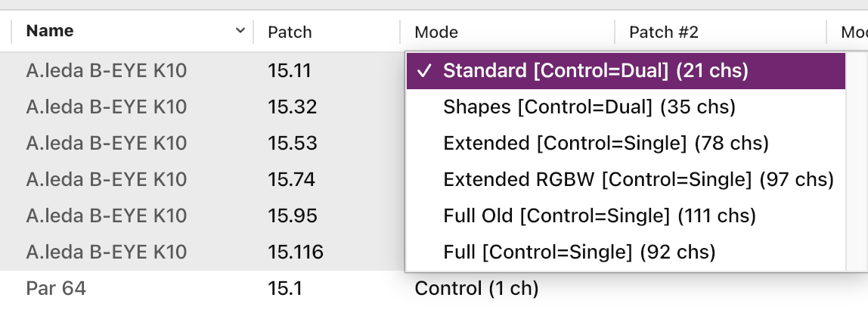Click the Mode column header
Viewport: 868px width, 310px height.
pos(436,32)
